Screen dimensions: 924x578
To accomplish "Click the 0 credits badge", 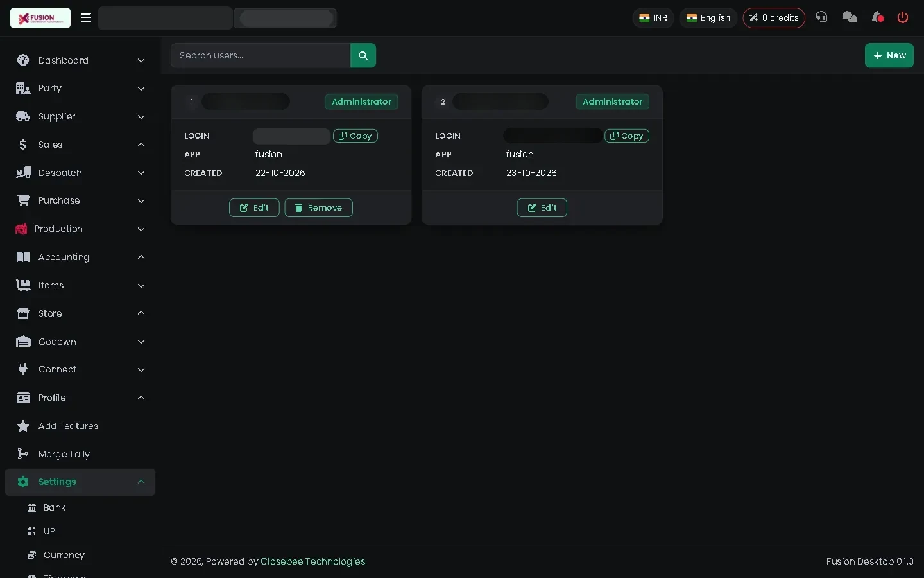I will click(x=774, y=18).
